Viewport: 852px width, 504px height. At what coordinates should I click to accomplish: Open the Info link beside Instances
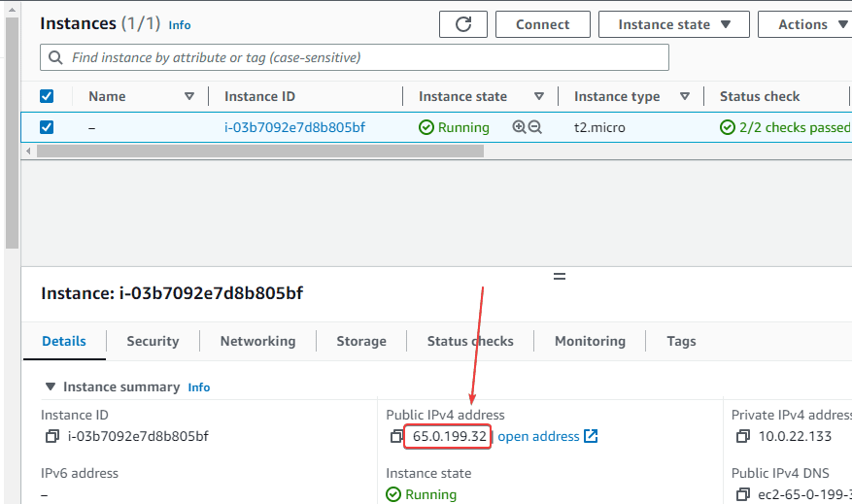[180, 25]
